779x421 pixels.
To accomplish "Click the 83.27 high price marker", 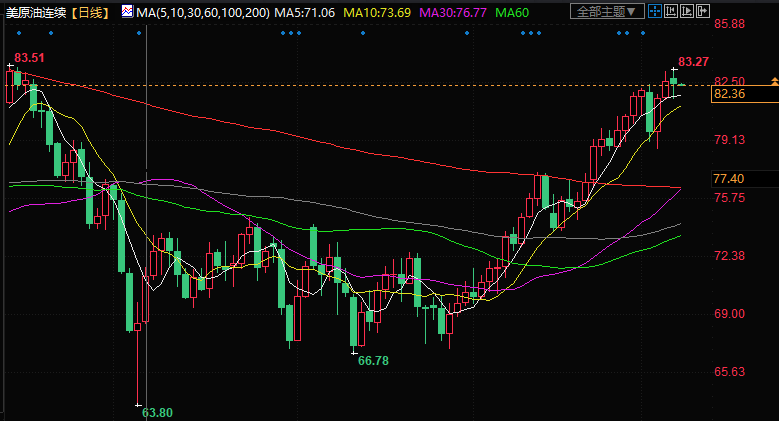I will click(693, 62).
